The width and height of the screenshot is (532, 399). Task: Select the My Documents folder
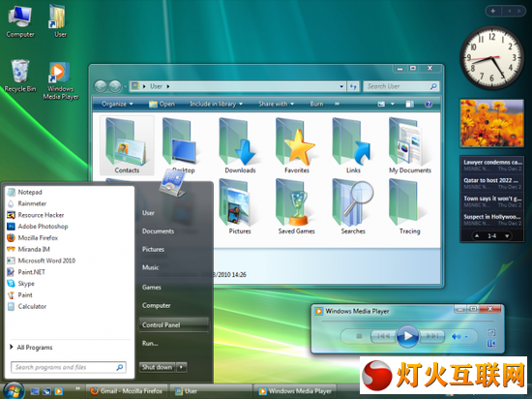click(x=409, y=145)
